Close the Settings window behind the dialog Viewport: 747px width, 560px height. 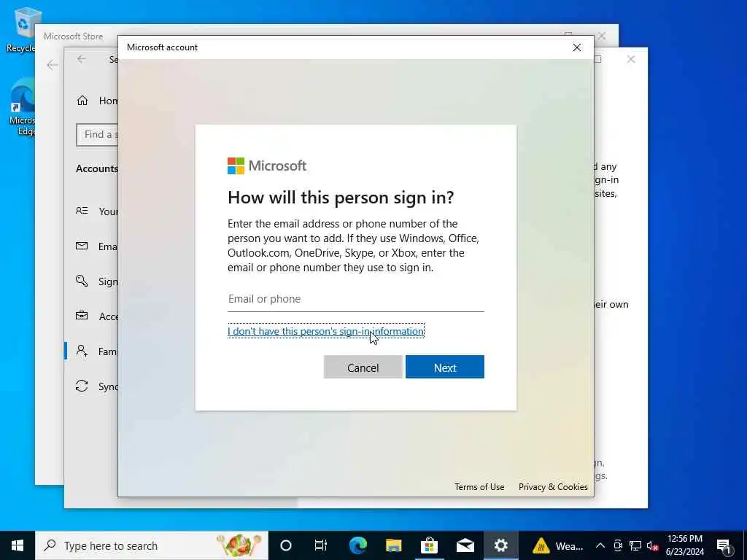(631, 59)
